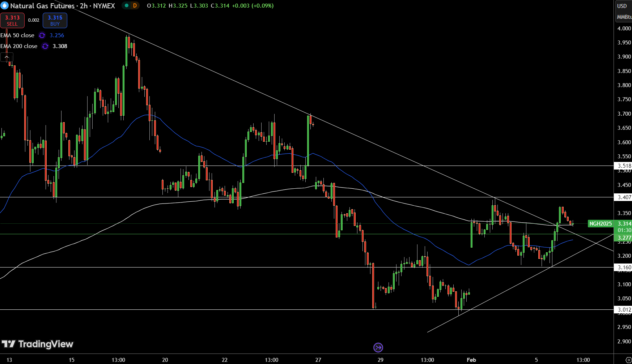Image resolution: width=632 pixels, height=364 pixels.
Task: Click the 20 date label on time axis
Action: 165,360
